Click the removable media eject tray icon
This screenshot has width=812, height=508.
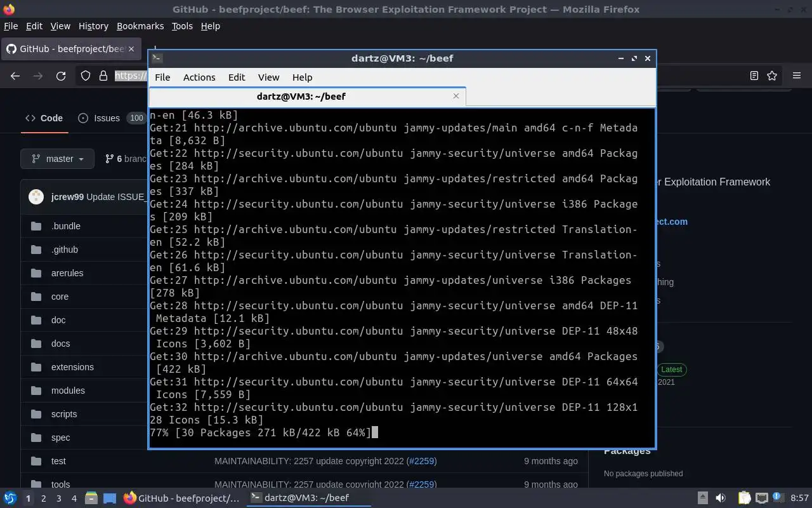tap(703, 498)
